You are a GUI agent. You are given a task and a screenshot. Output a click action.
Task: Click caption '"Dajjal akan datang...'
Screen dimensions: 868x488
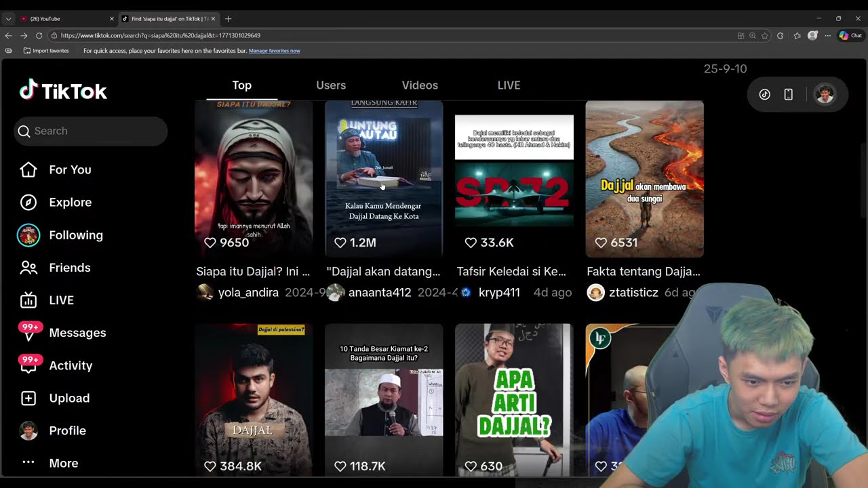pos(383,272)
